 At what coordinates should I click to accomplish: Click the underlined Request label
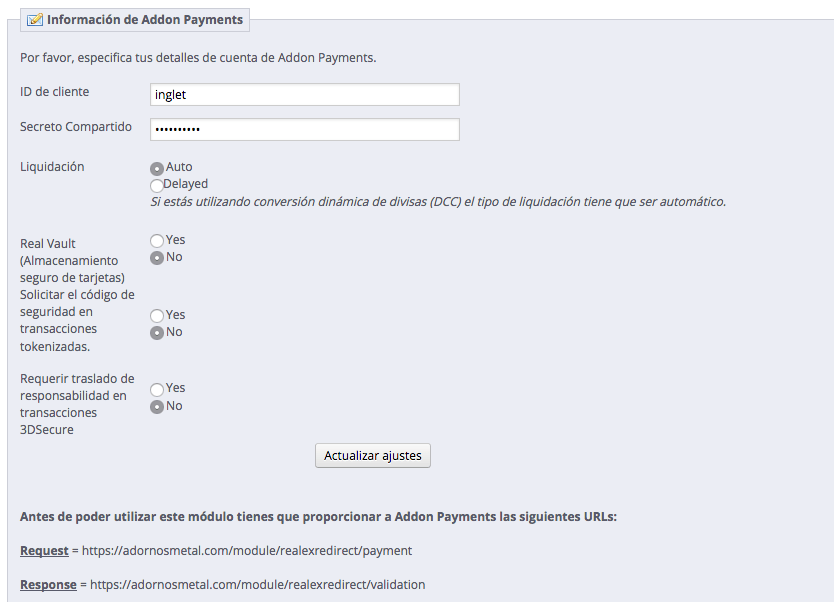coord(44,551)
